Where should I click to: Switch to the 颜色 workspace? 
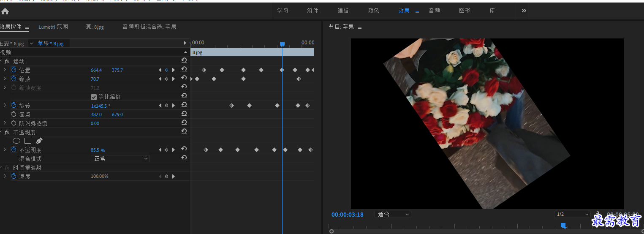(374, 11)
